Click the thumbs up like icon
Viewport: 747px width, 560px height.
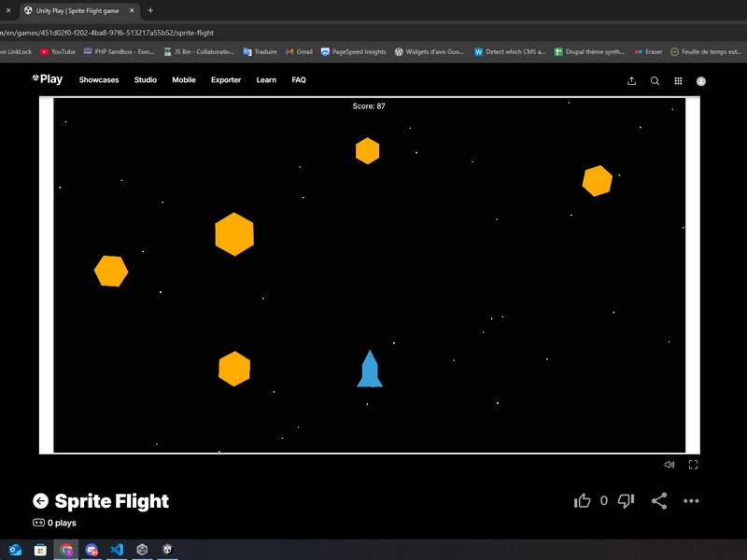(x=583, y=501)
